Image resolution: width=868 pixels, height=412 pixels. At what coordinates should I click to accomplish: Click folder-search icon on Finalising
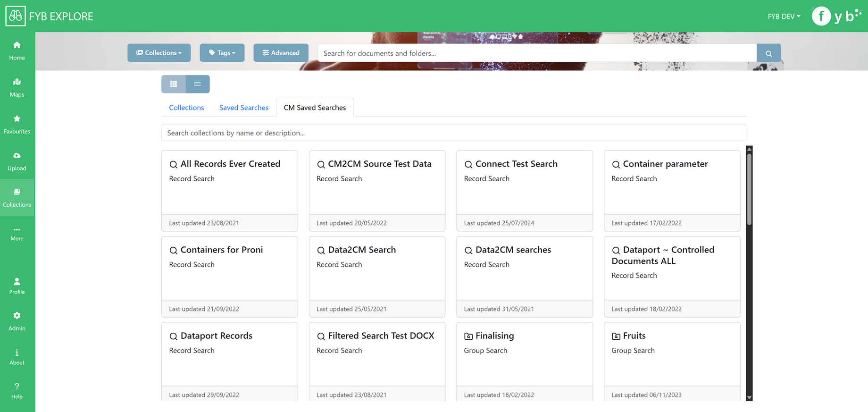point(468,336)
